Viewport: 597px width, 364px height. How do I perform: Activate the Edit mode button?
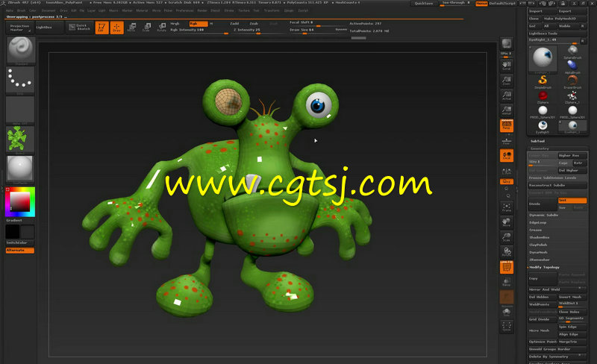pos(101,28)
